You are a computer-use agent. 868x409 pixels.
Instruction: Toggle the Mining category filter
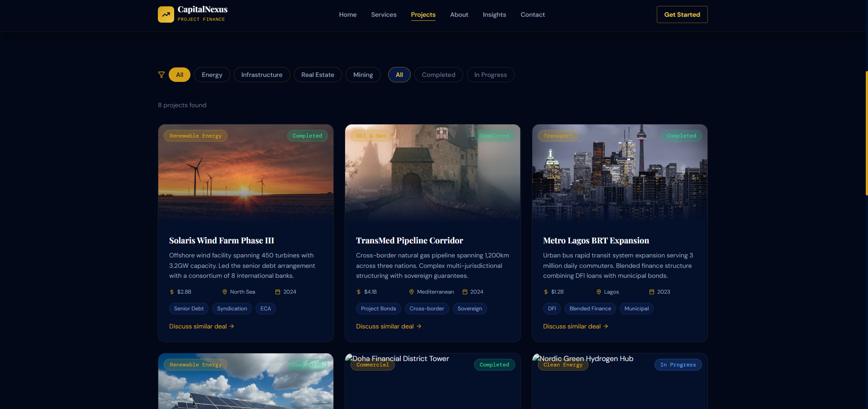click(363, 75)
